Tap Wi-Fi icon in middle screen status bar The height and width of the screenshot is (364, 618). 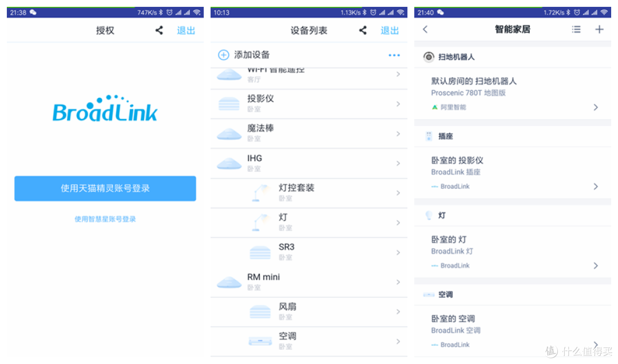click(401, 12)
